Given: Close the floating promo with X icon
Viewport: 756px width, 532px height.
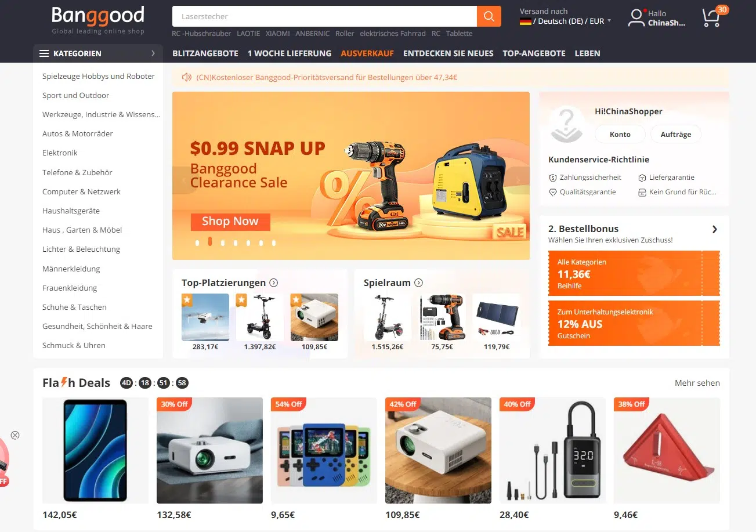Looking at the screenshot, I should point(15,435).
